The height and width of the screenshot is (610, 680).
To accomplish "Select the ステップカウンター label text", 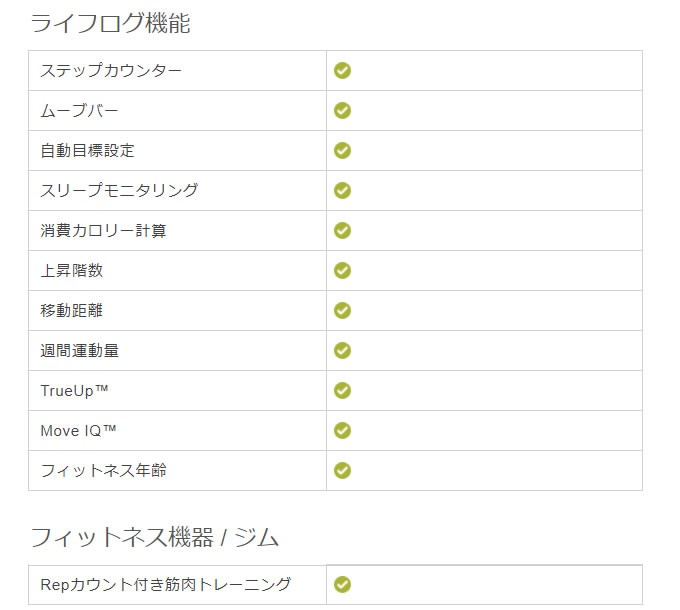I will (111, 71).
